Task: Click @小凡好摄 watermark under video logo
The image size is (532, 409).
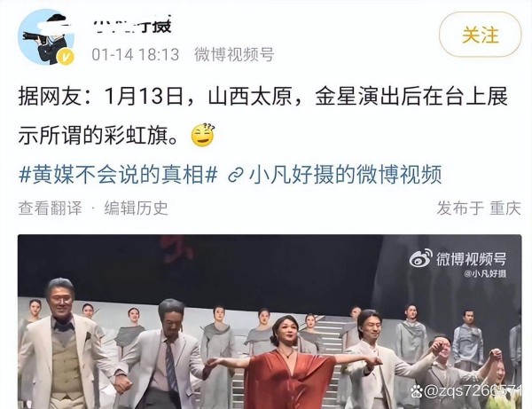Action: pos(485,273)
